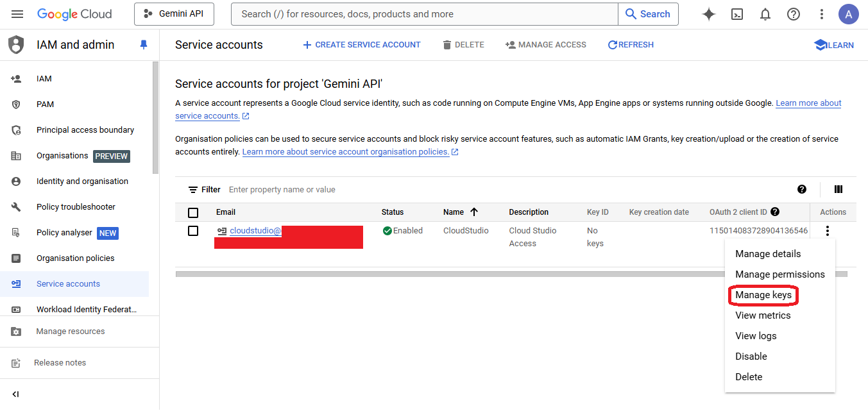Click Create Service Account button
The width and height of the screenshot is (868, 411).
click(x=361, y=45)
